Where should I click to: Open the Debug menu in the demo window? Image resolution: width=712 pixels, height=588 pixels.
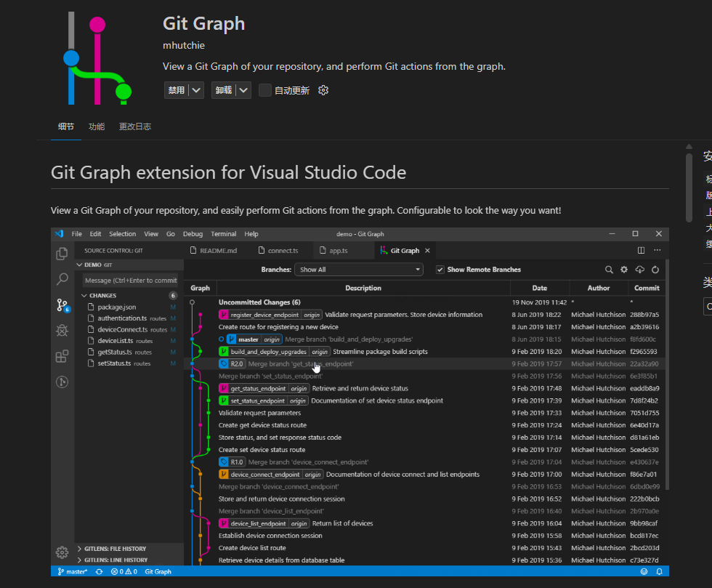pyautogui.click(x=193, y=233)
